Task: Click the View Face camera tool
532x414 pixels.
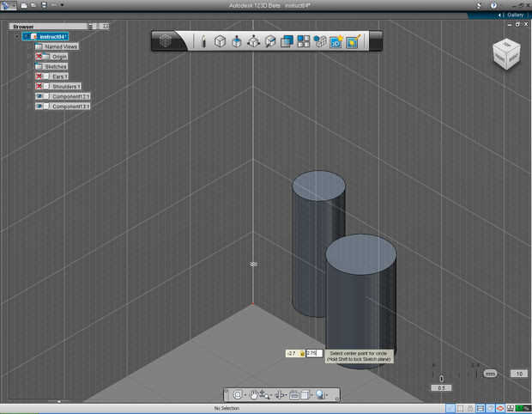Action: pyautogui.click(x=294, y=395)
